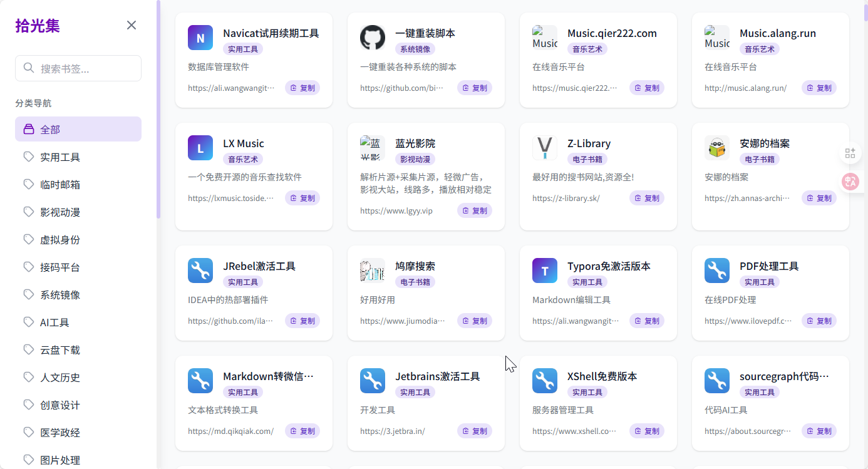The image size is (868, 469).
Task: Click the Markdown转微信 wrench icon
Action: [200, 381]
